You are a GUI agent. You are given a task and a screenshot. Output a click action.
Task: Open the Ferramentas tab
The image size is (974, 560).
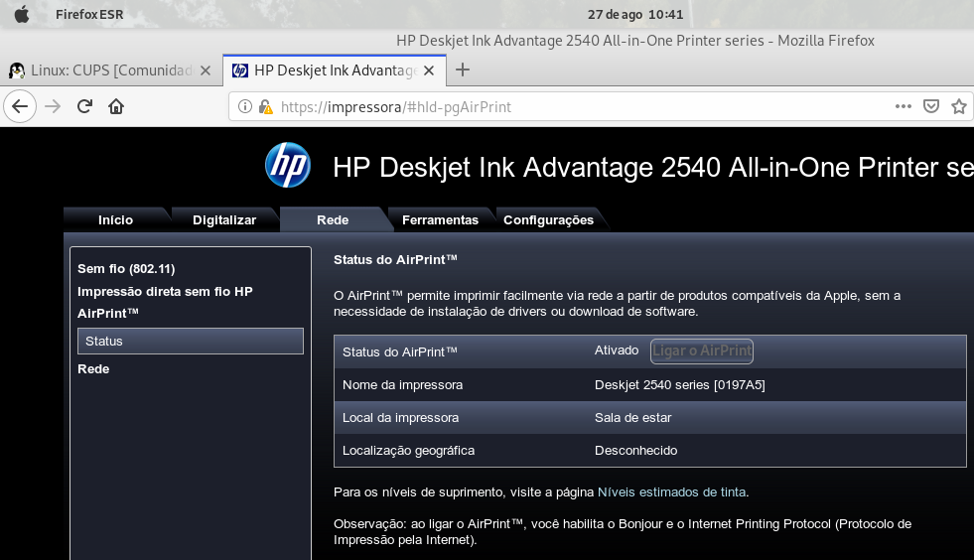pos(441,220)
